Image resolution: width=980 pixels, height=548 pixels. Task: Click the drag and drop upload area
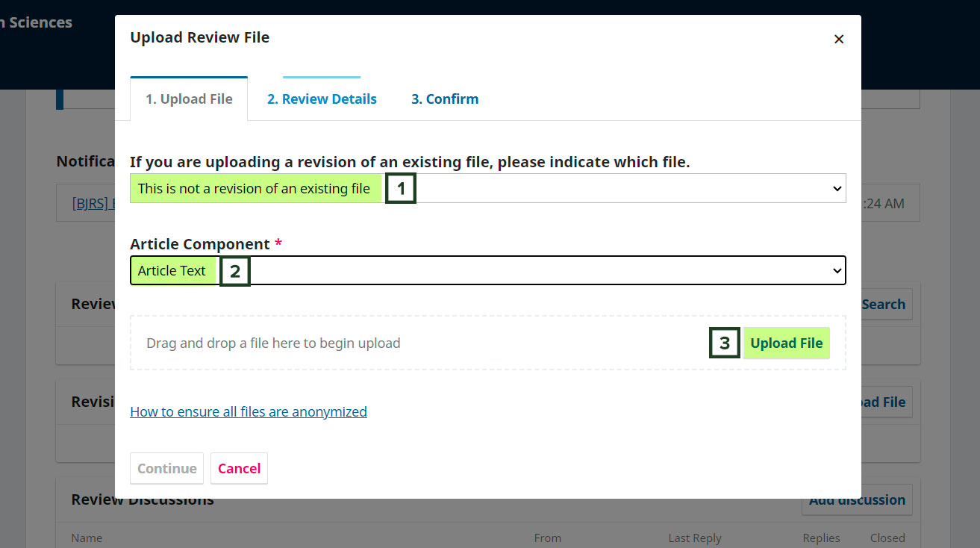click(x=488, y=343)
